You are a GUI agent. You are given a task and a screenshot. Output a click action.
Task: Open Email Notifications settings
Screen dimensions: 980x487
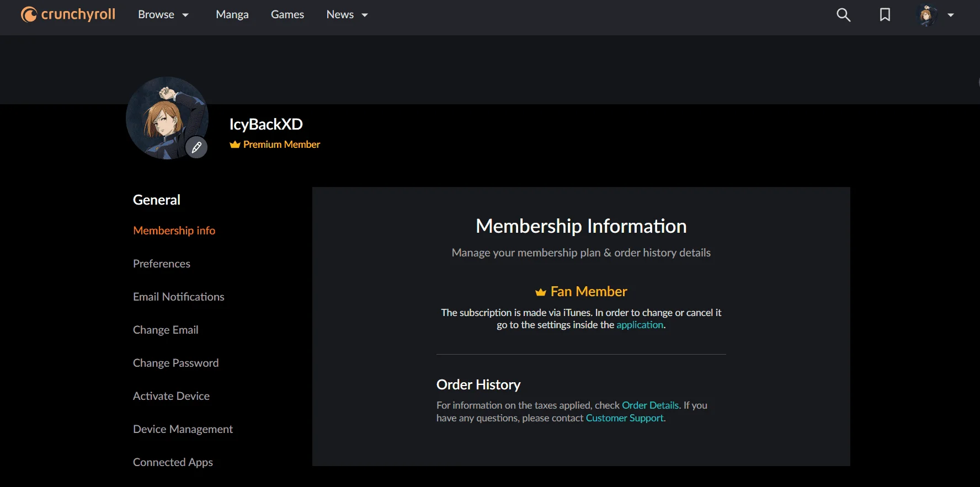(179, 297)
